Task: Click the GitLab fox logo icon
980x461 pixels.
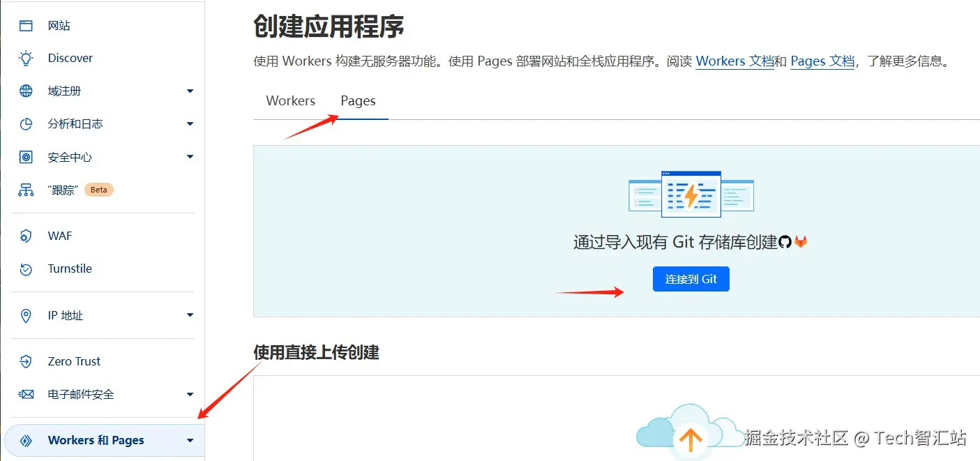Action: (801, 242)
